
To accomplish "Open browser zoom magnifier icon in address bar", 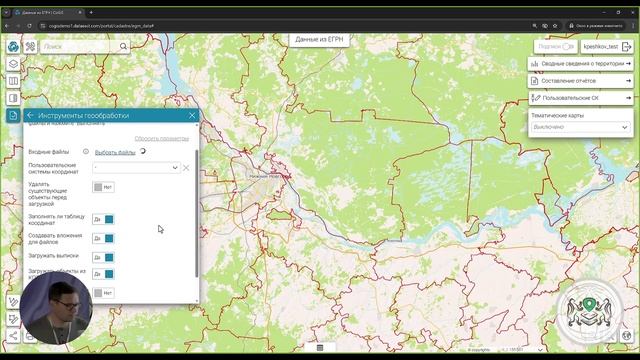I will point(535,26).
